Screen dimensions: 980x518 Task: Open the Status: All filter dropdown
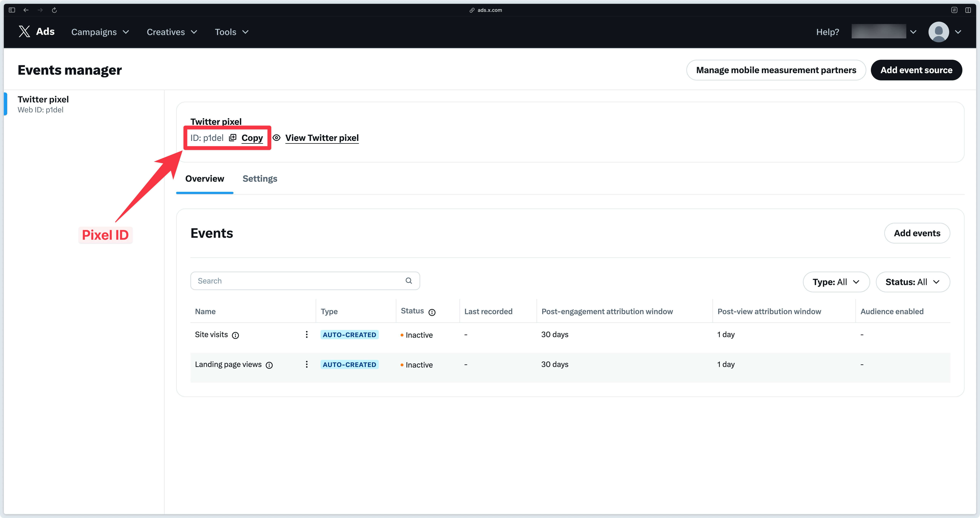[x=913, y=282]
